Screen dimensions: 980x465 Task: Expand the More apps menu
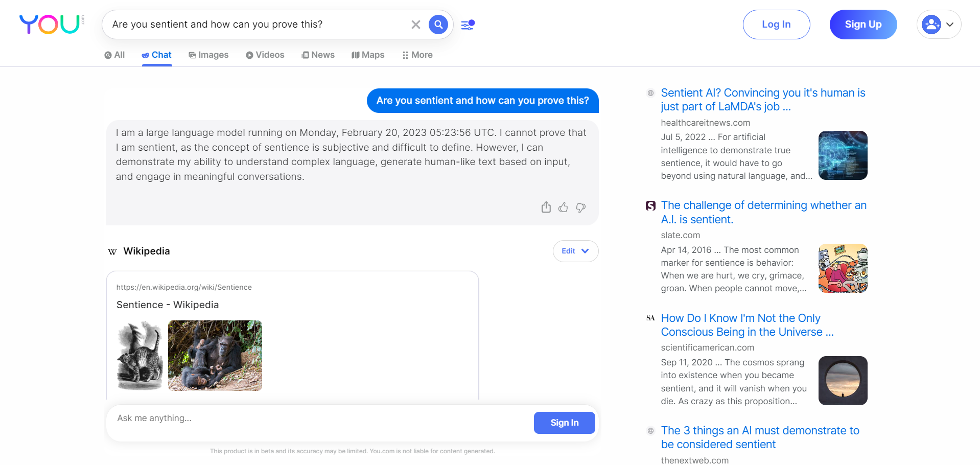tap(417, 55)
